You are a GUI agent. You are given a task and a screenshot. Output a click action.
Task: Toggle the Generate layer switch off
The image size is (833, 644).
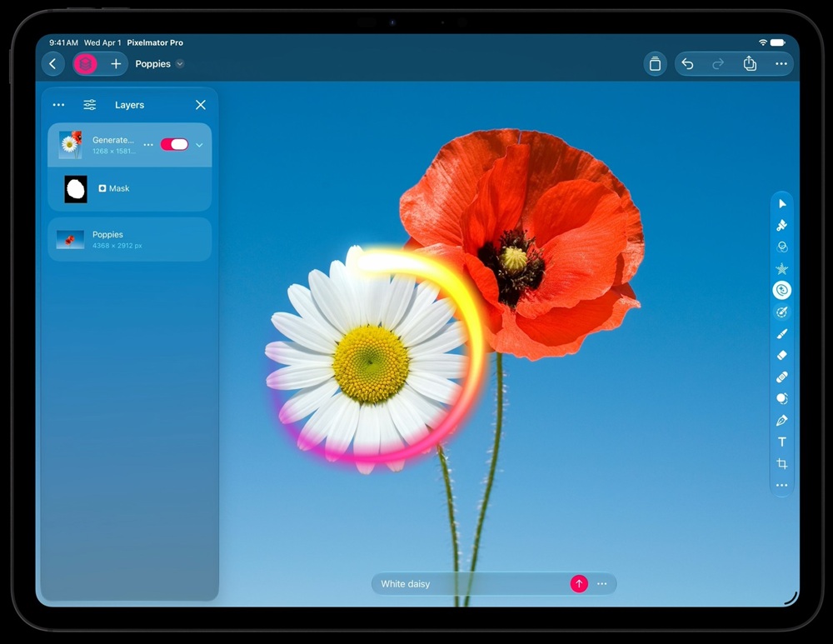pyautogui.click(x=174, y=144)
